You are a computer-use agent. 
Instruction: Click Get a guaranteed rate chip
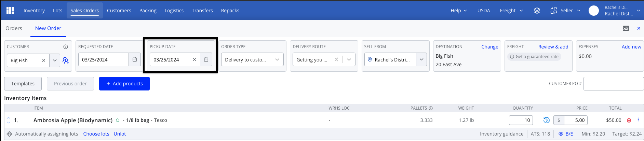click(534, 57)
